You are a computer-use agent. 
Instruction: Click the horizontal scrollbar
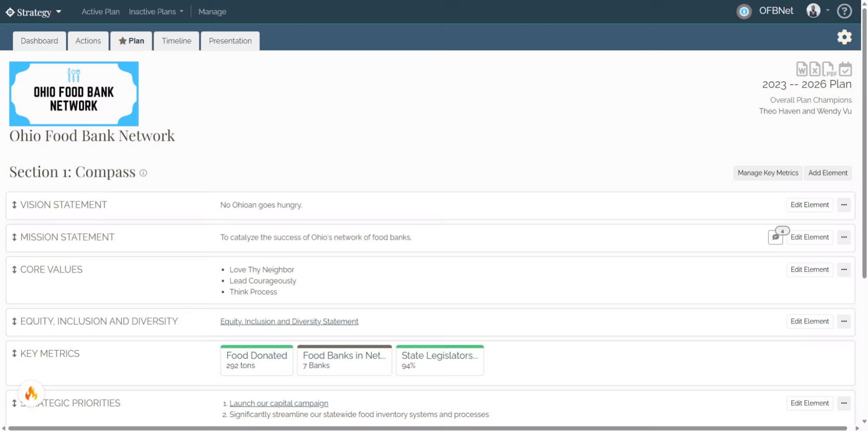point(427,428)
